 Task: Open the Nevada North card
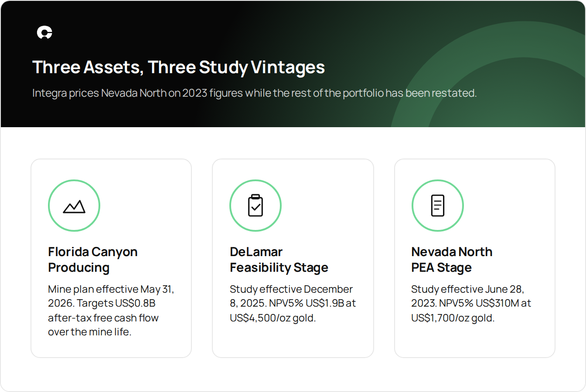point(475,258)
